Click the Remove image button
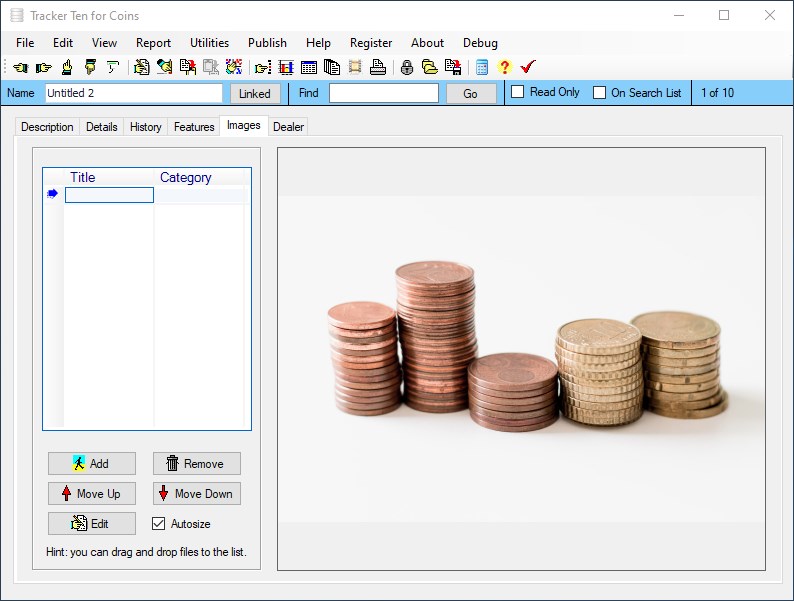The width and height of the screenshot is (794, 601). [x=196, y=463]
